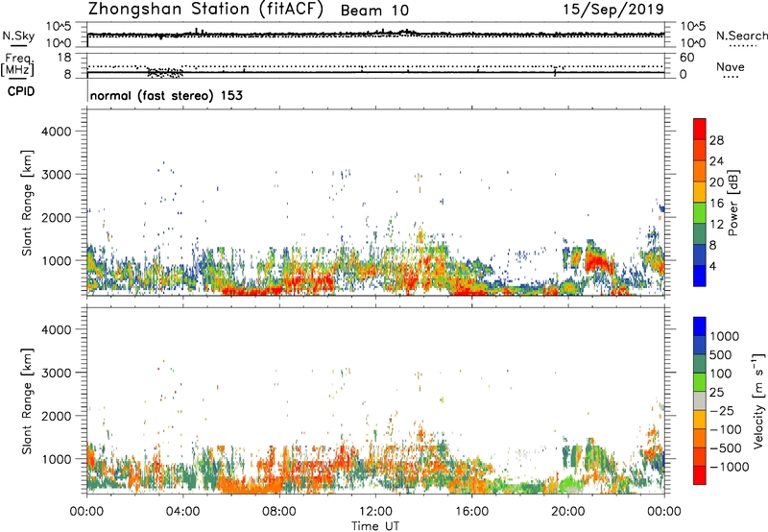Click the -100 label on velocity colorbar
The image size is (768, 532).
(x=726, y=429)
